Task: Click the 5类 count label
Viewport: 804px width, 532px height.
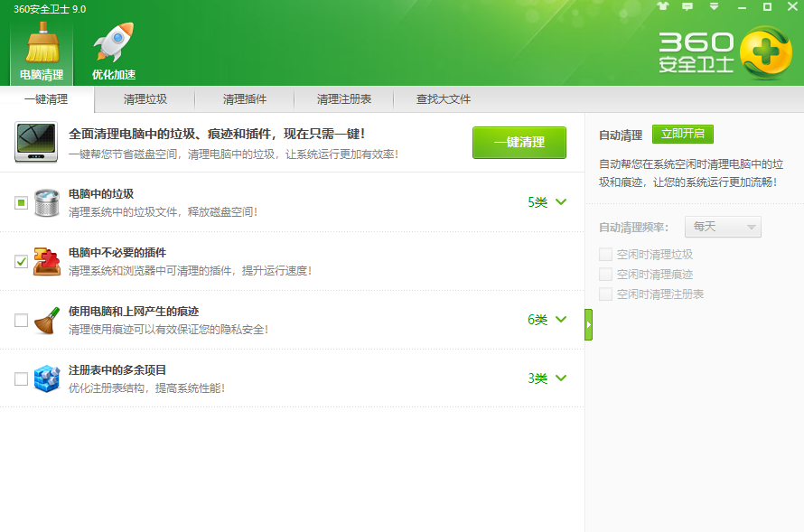Action: click(538, 202)
